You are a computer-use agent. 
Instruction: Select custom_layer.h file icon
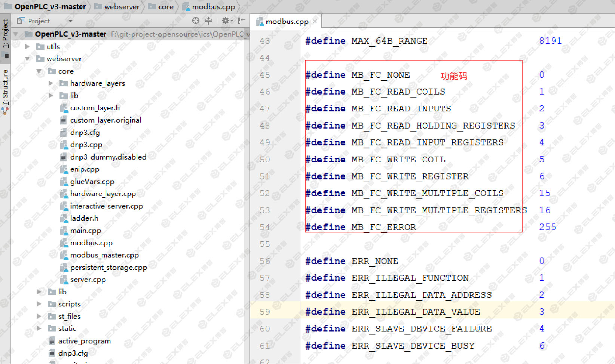point(64,108)
